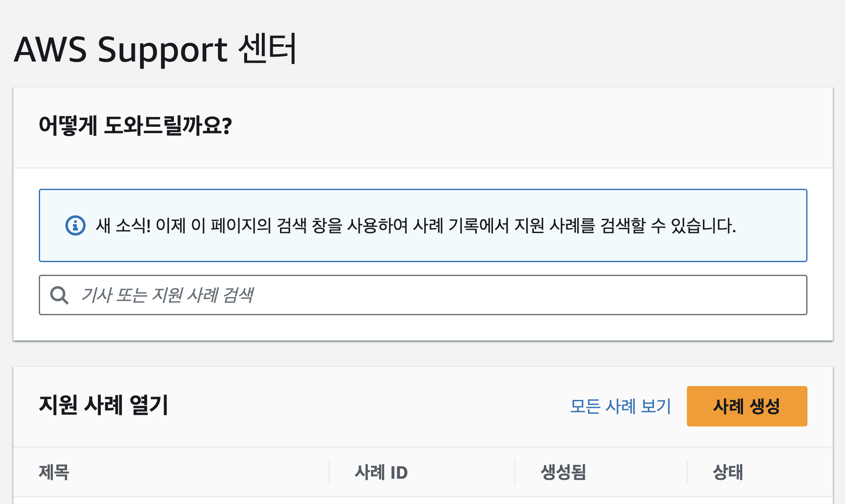Sort by the 생성됨 column header

[x=563, y=472]
